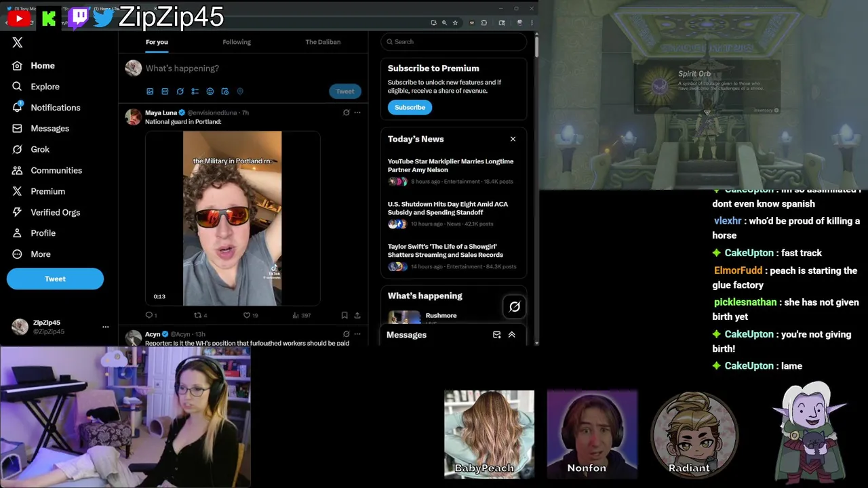Open Premium from the sidebar
Image resolution: width=868 pixels, height=488 pixels.
tap(39, 191)
